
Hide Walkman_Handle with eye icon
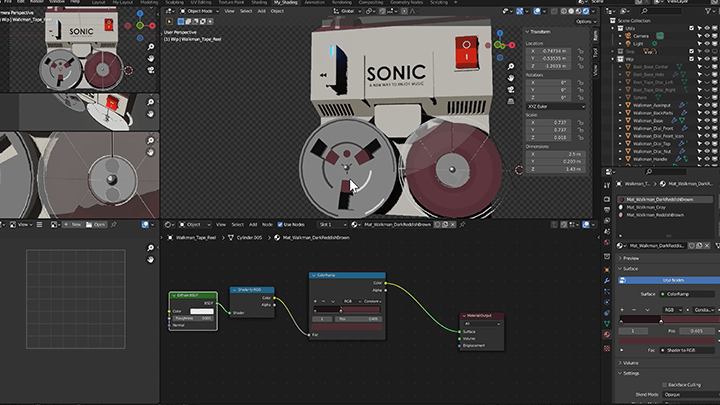click(x=707, y=159)
